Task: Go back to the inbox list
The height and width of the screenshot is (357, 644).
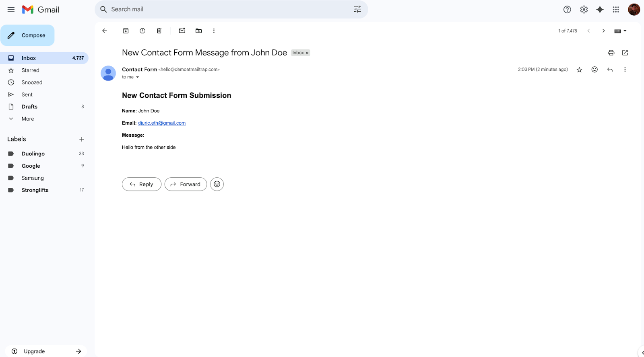Action: tap(105, 31)
